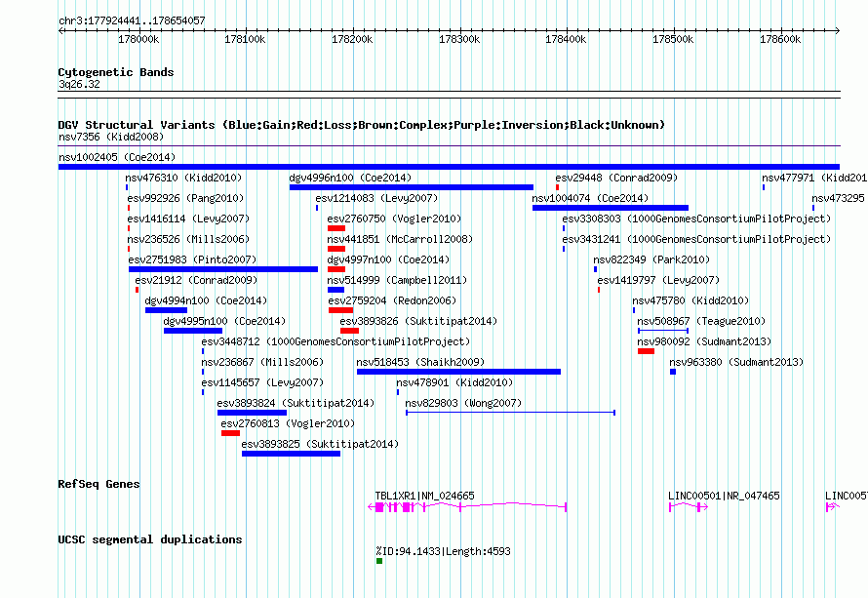
Task: Select the nsv473295 variant label
Action: click(x=838, y=198)
